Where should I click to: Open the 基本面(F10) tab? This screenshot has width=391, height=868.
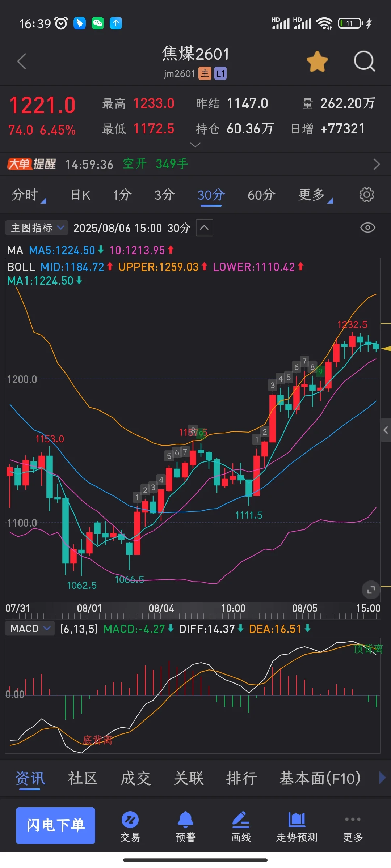click(320, 778)
